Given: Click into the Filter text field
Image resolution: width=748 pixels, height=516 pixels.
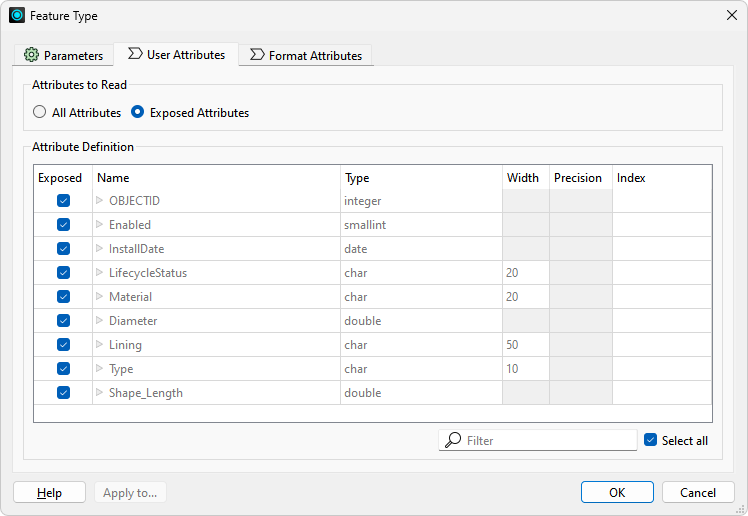Looking at the screenshot, I should click(x=538, y=440).
